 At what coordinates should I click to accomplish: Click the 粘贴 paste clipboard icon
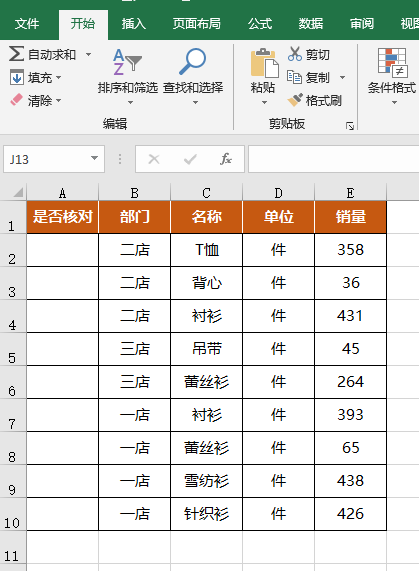coord(265,63)
